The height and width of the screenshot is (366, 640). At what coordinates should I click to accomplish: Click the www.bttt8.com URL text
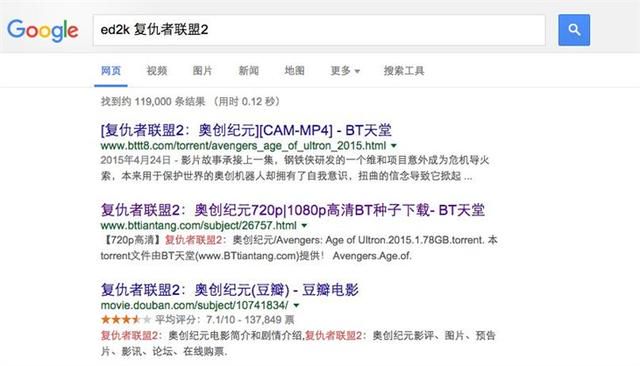(x=243, y=146)
